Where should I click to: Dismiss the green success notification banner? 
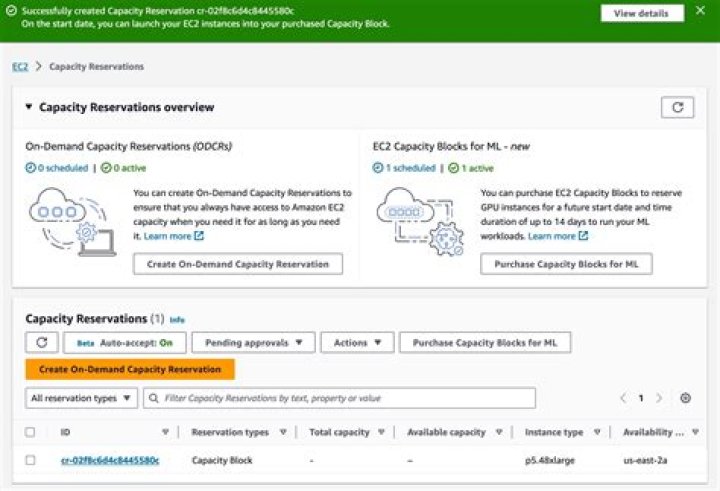coord(699,12)
